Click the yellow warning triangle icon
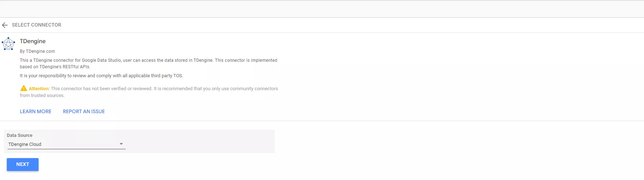 coord(24,88)
